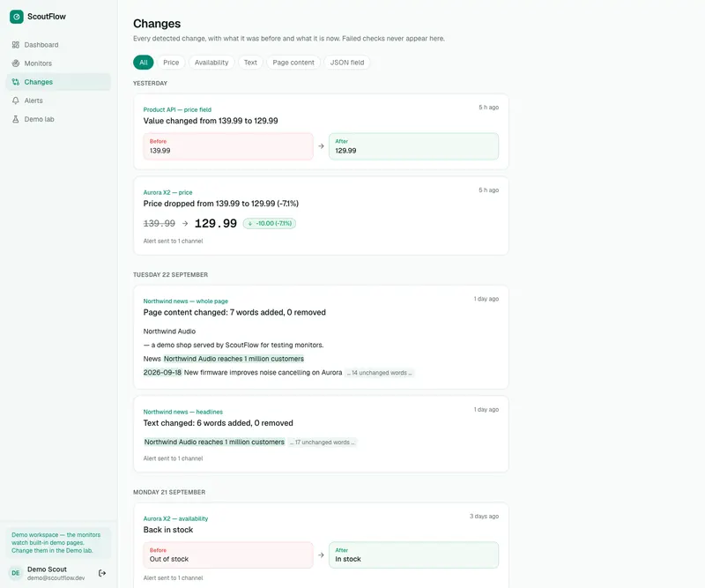Click '3 days ago' timestamp
The width and height of the screenshot is (705, 588).
(x=484, y=516)
